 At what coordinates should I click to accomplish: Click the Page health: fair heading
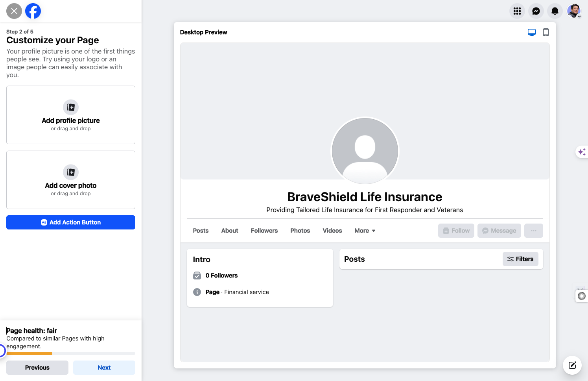pos(32,331)
